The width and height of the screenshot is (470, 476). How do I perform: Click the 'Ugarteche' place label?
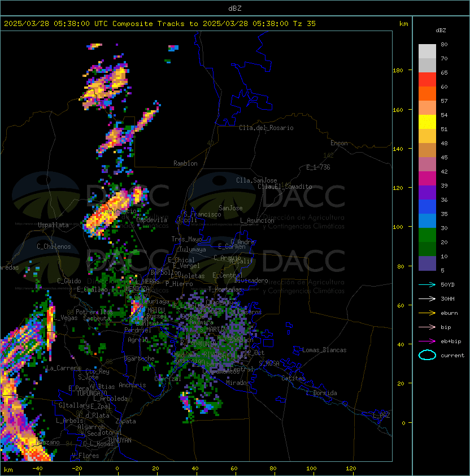[x=140, y=358]
